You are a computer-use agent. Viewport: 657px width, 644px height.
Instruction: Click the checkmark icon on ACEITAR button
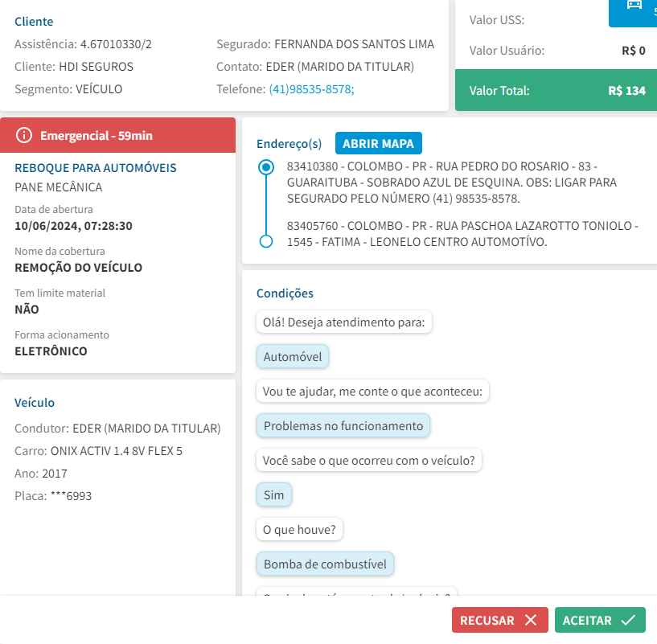click(x=628, y=620)
